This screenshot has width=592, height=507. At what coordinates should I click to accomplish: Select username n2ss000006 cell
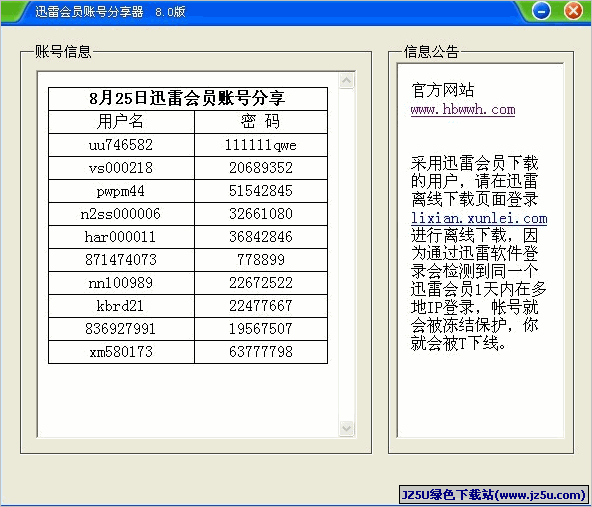[x=121, y=214]
